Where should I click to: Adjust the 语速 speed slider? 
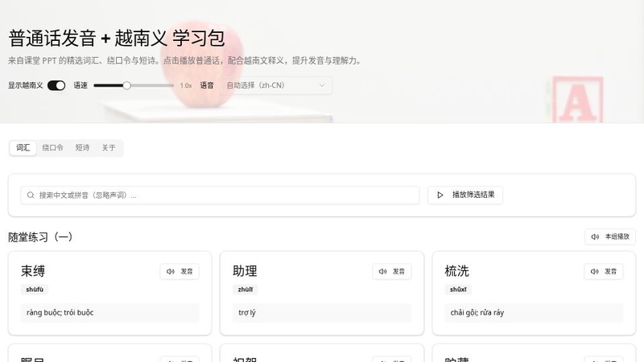[x=134, y=85]
